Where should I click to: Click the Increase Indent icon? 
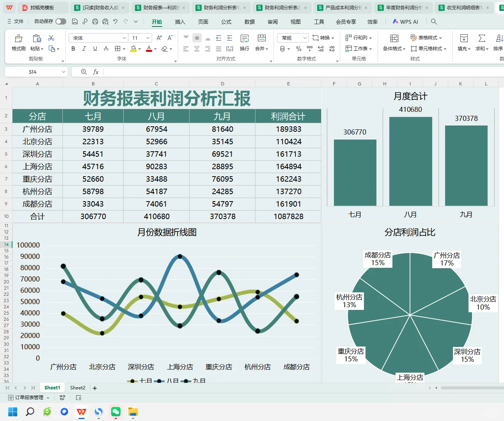230,38
